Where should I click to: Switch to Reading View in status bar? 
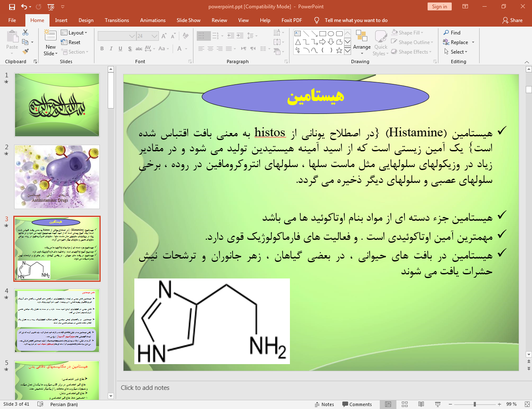(421, 404)
